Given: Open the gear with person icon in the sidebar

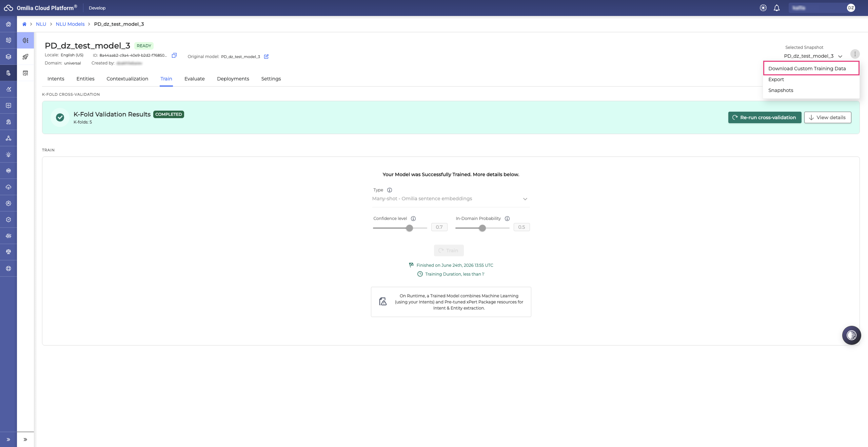Looking at the screenshot, I should [x=8, y=203].
